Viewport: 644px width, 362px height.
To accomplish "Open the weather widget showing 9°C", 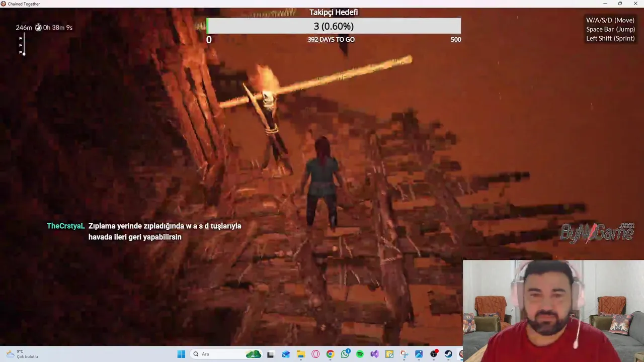I will 21,354.
